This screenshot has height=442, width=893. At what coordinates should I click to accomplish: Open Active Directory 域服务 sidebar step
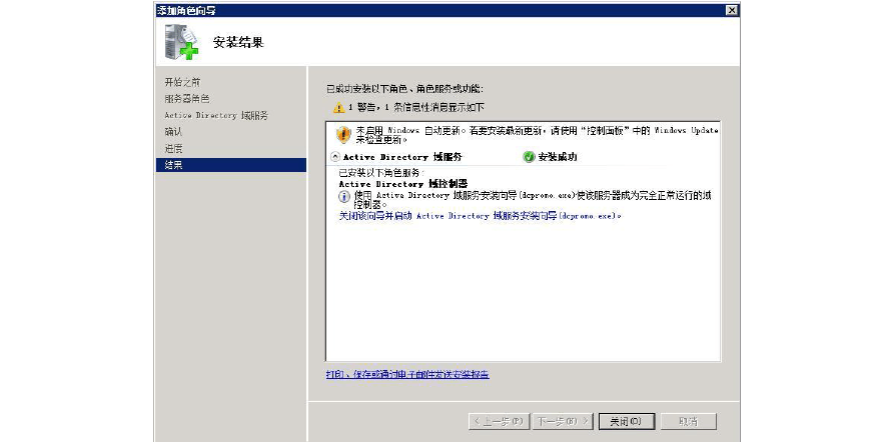tap(216, 116)
